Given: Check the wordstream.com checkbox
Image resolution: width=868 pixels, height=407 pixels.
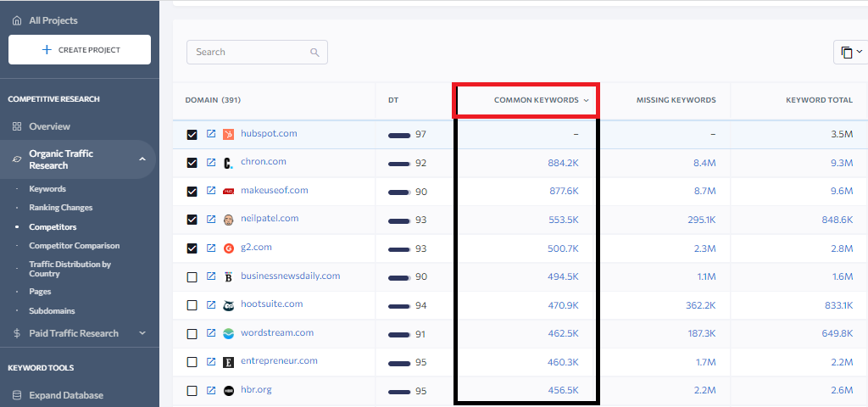Looking at the screenshot, I should [192, 334].
